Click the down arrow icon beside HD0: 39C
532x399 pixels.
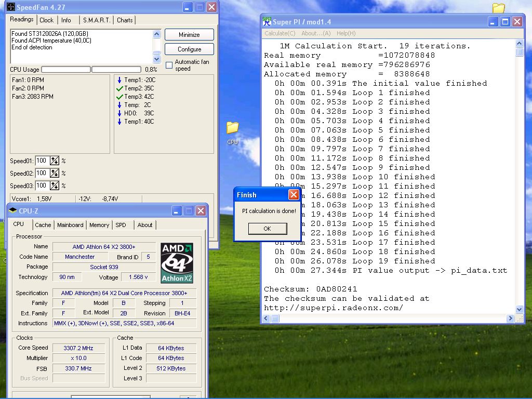(x=119, y=113)
